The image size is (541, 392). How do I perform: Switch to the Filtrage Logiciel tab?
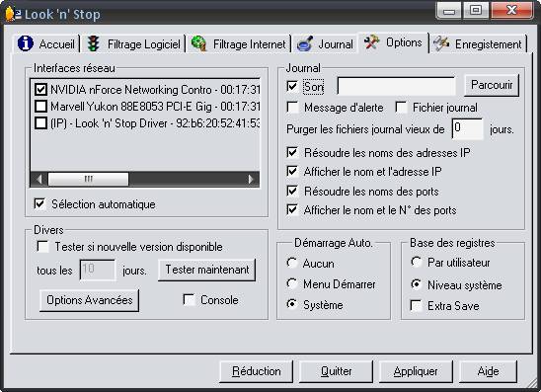click(x=134, y=43)
